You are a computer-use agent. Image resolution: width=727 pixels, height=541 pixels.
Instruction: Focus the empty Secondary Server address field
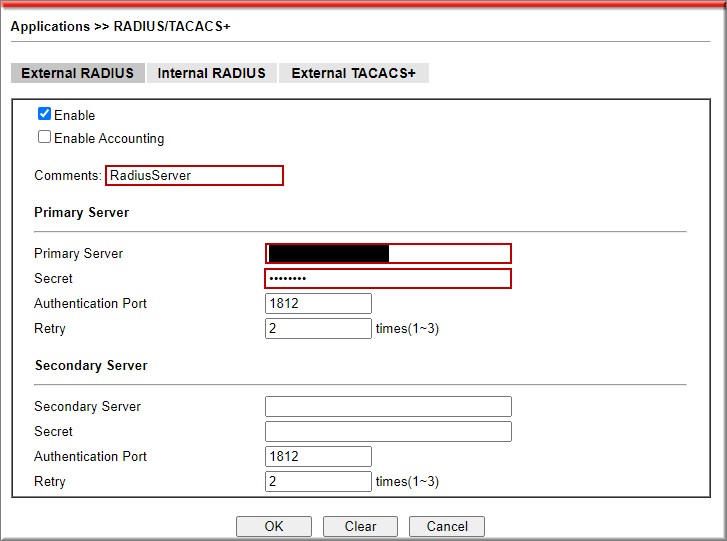pyautogui.click(x=388, y=406)
